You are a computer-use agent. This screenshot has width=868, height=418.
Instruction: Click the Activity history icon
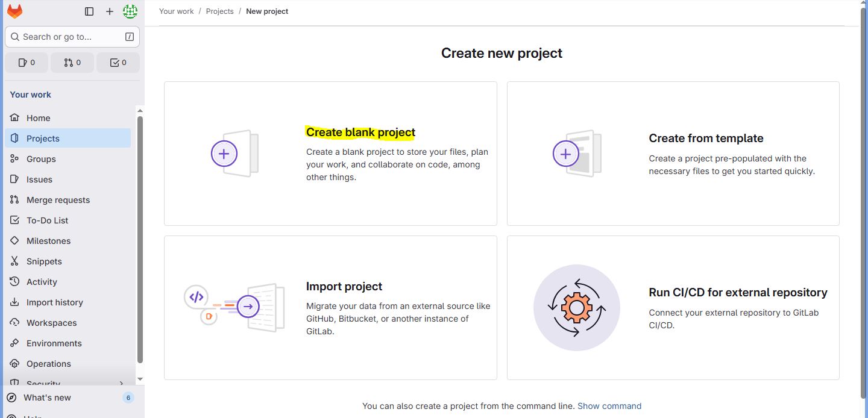(15, 282)
